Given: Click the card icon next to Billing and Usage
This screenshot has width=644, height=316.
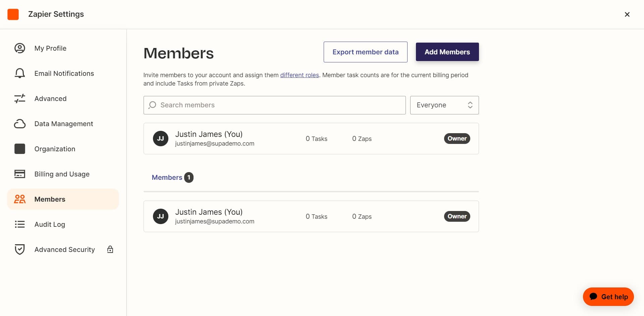Looking at the screenshot, I should (x=20, y=174).
